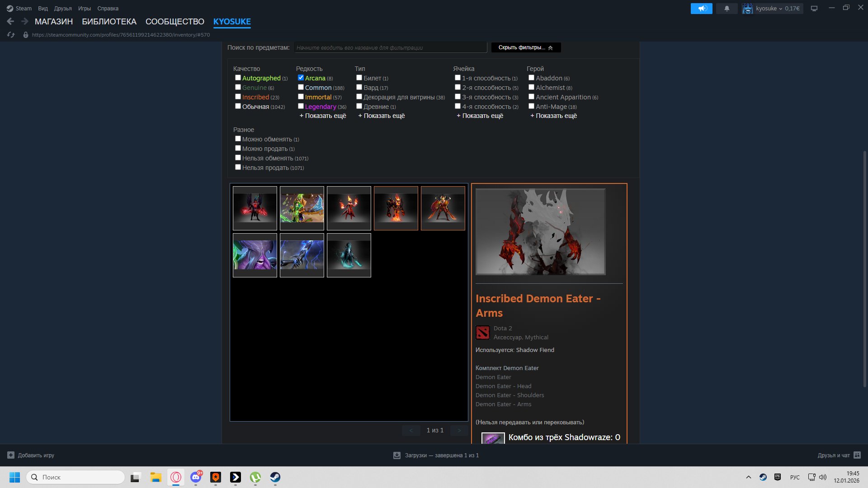868x488 pixels.
Task: Open the Steam announcements megaphone icon
Action: pos(702,9)
